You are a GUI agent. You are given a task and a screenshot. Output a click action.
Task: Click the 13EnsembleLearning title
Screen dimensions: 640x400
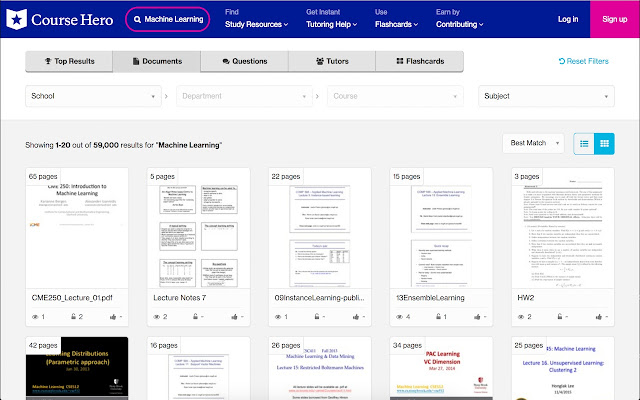[x=430, y=298]
